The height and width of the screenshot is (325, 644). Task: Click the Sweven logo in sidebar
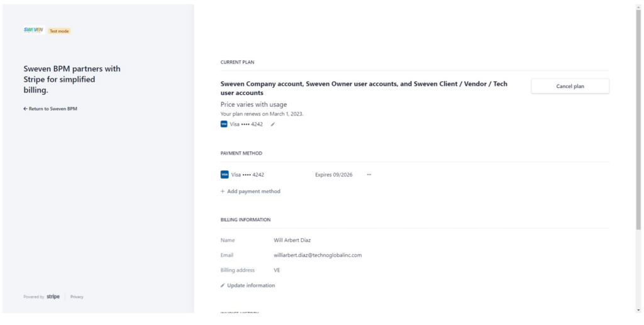[x=34, y=30]
